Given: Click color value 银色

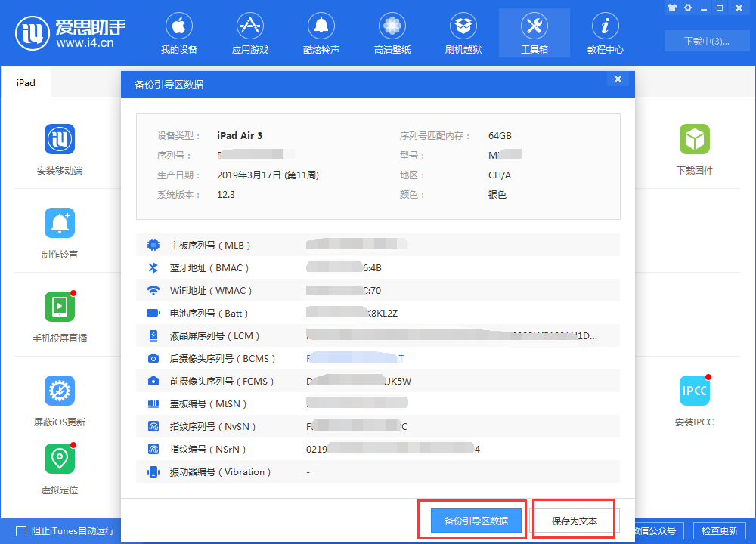Looking at the screenshot, I should (497, 195).
